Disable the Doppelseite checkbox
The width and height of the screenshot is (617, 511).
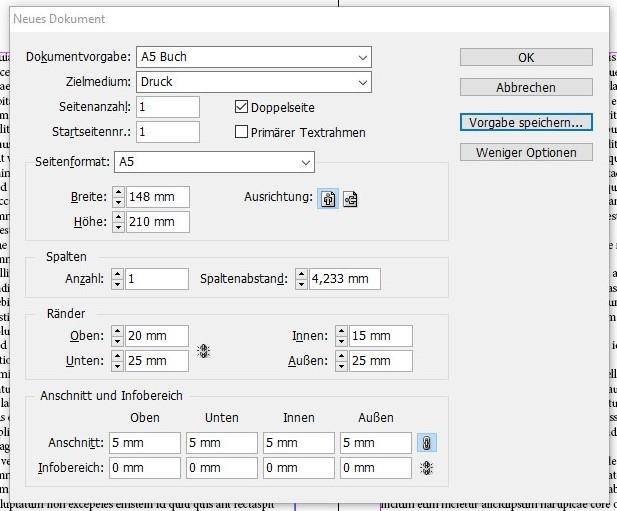(241, 107)
